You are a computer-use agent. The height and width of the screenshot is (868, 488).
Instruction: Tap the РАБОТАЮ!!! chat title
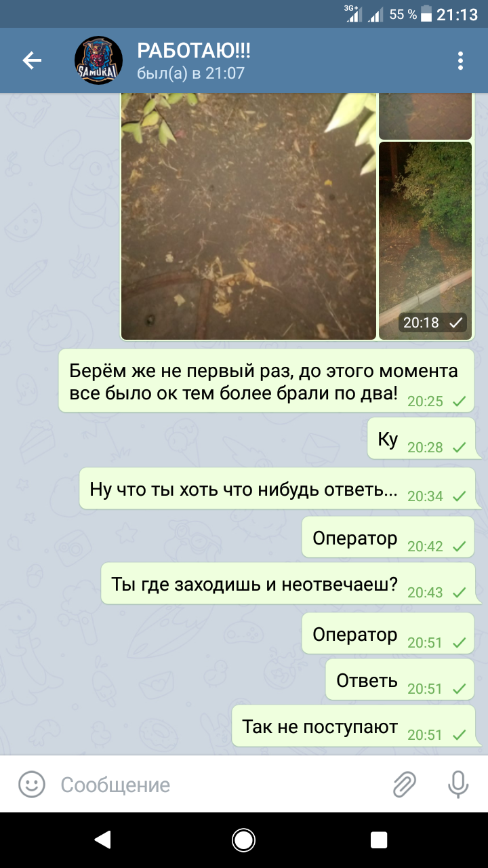pos(194,50)
